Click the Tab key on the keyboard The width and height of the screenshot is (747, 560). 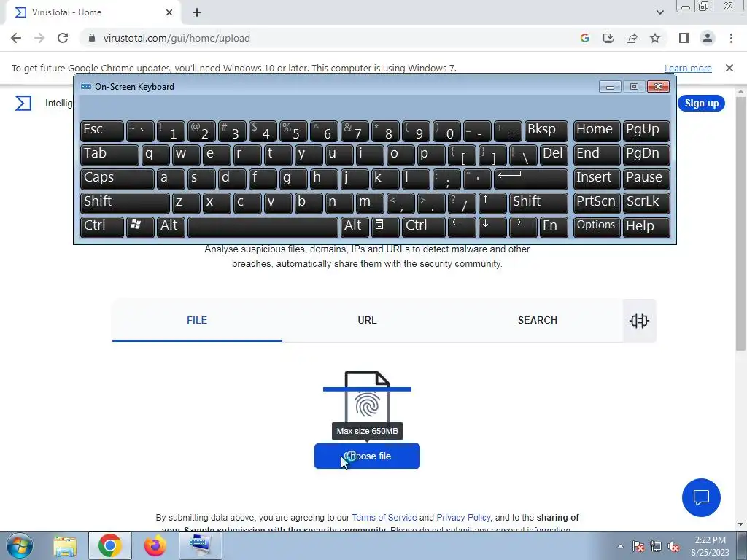pos(109,155)
